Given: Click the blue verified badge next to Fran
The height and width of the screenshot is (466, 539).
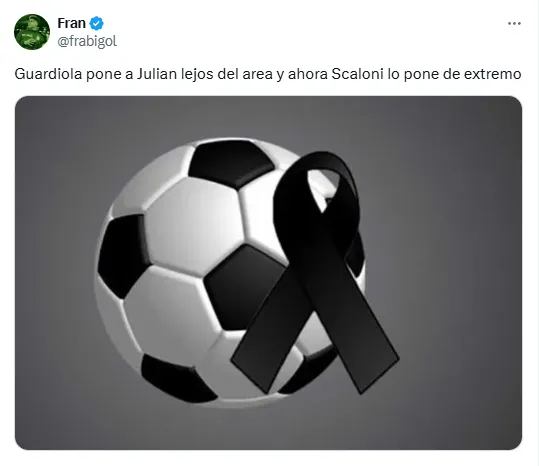Looking at the screenshot, I should point(96,23).
